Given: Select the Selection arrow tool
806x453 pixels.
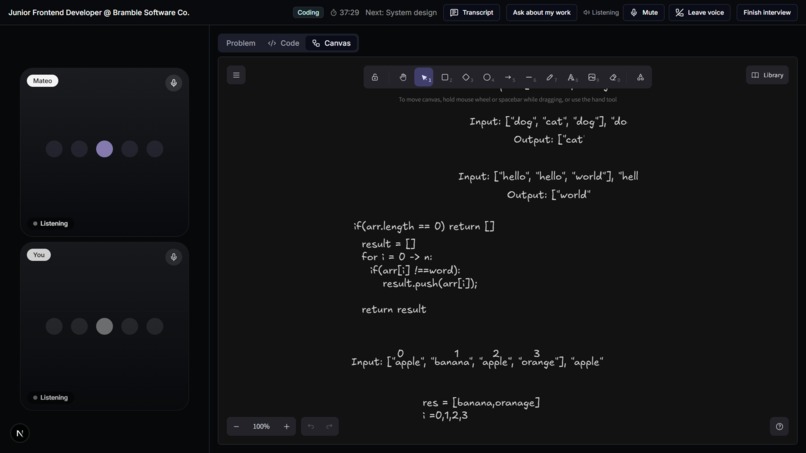Looking at the screenshot, I should point(424,77).
